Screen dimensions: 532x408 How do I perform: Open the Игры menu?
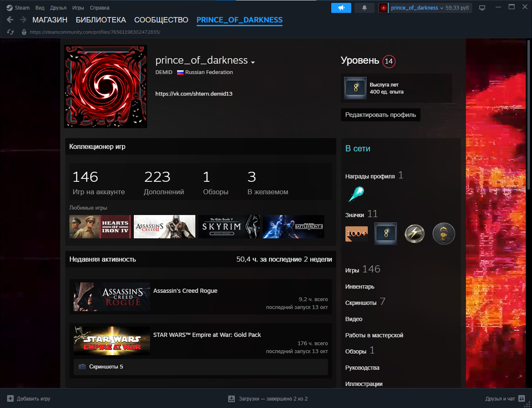(78, 8)
